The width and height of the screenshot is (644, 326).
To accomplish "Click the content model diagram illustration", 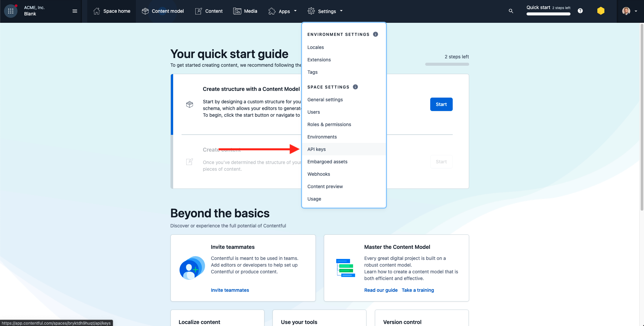I will pos(346,268).
